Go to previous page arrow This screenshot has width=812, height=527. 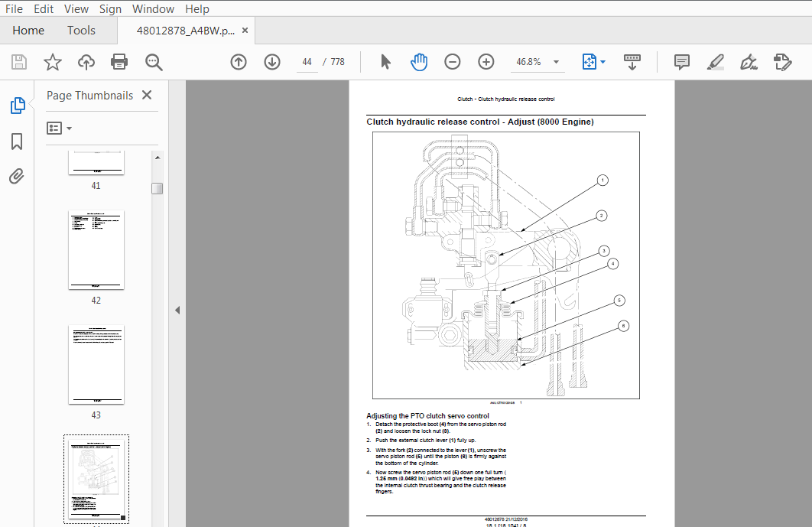tap(239, 62)
